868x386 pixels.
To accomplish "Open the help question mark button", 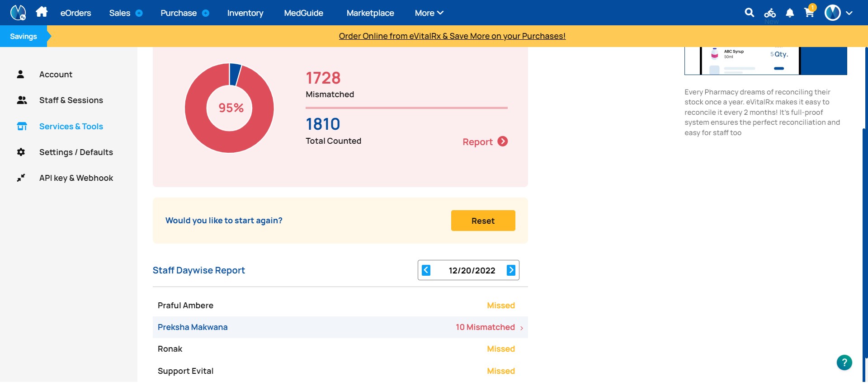I will [x=844, y=362].
